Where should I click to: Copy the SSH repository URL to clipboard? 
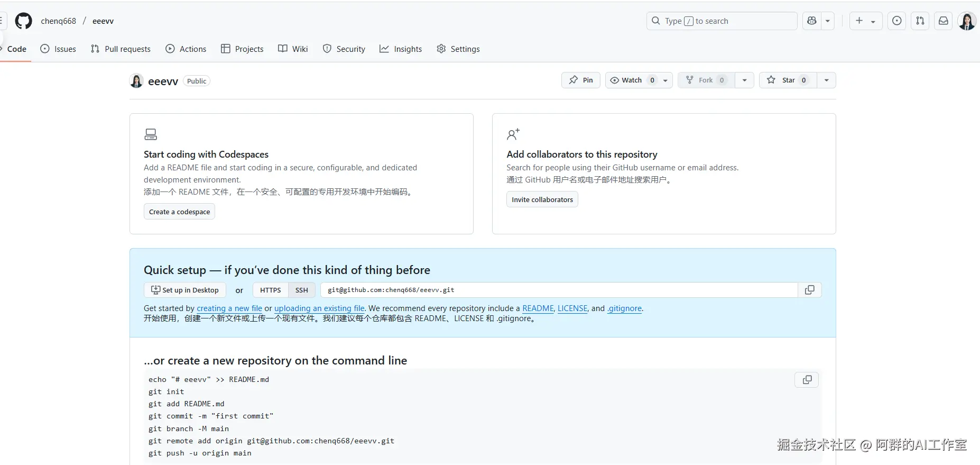click(x=809, y=290)
